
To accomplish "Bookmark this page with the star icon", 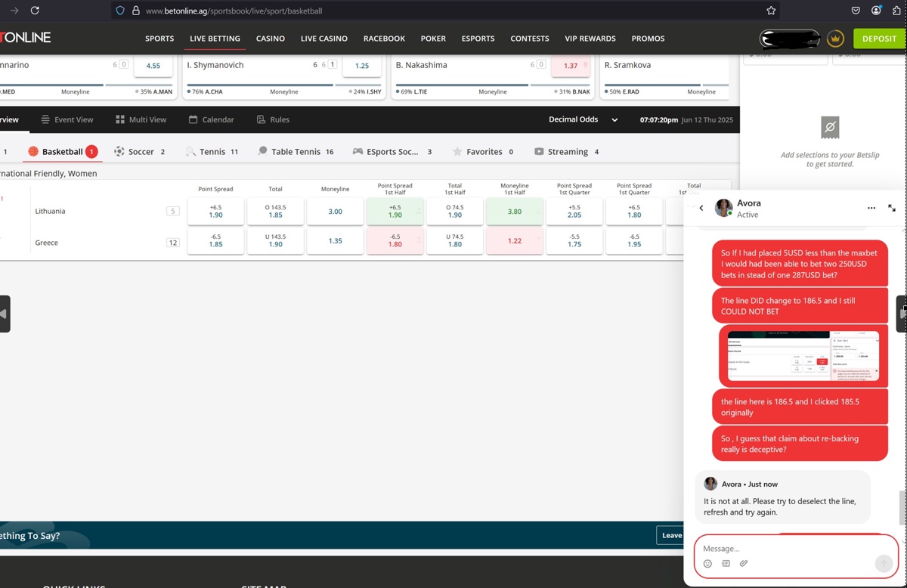I will [x=771, y=11].
